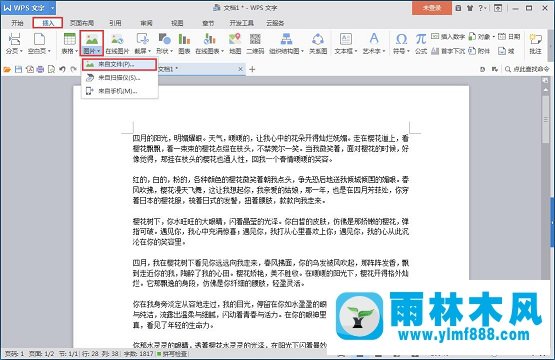
Task: Open the 符号 symbol dropdown
Action: click(x=401, y=44)
